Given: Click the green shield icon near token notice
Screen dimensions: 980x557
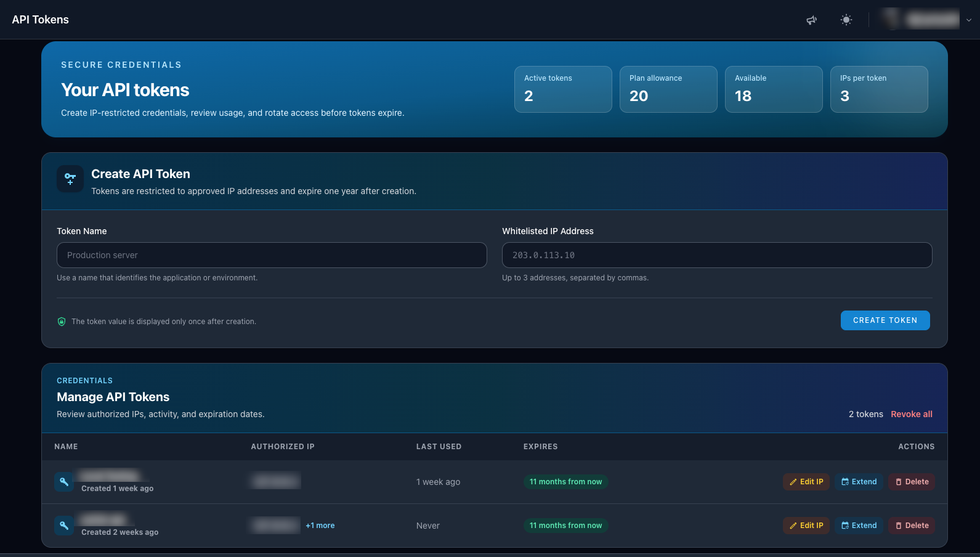Looking at the screenshot, I should point(62,322).
